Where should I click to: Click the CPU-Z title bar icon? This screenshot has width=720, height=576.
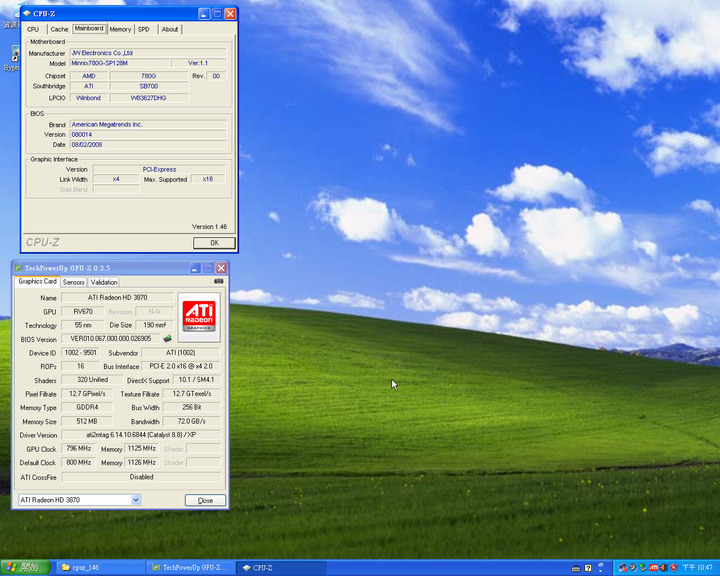(27, 14)
